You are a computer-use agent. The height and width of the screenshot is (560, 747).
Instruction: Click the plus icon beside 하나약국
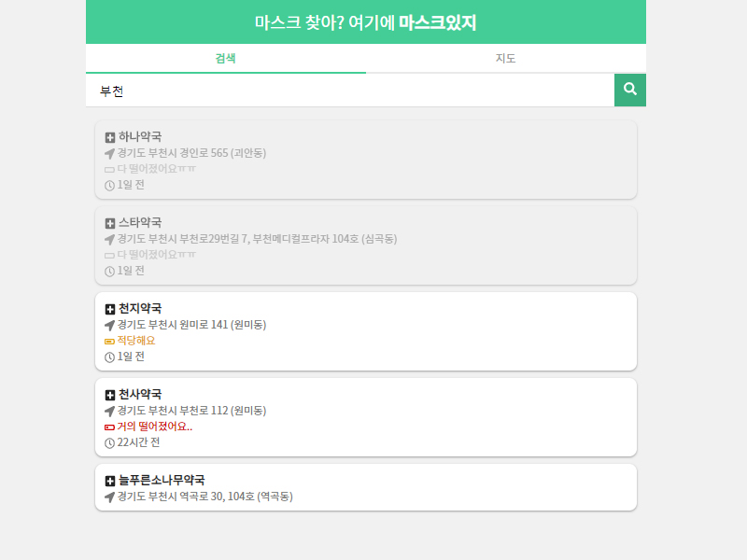click(x=110, y=137)
